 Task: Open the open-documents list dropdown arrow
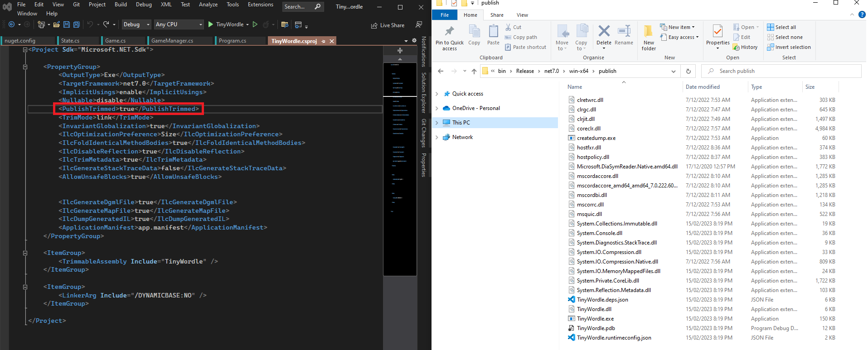406,41
